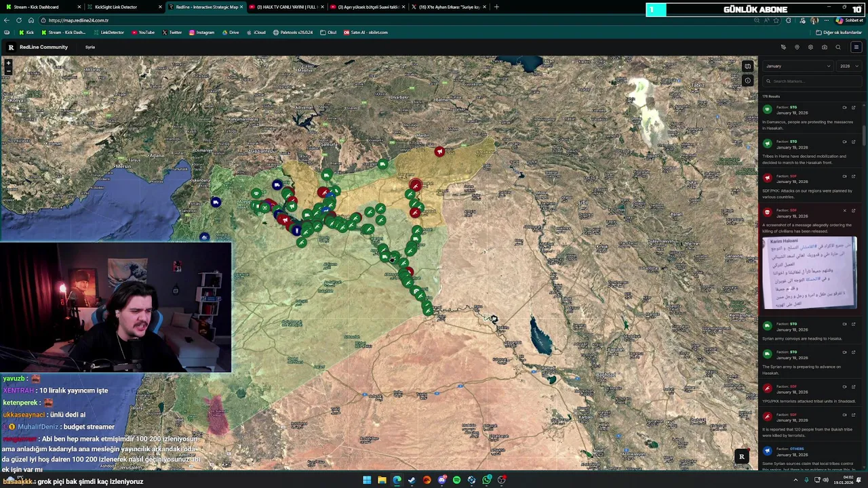
Task: Open the Twitter bookmark
Action: coord(172,33)
